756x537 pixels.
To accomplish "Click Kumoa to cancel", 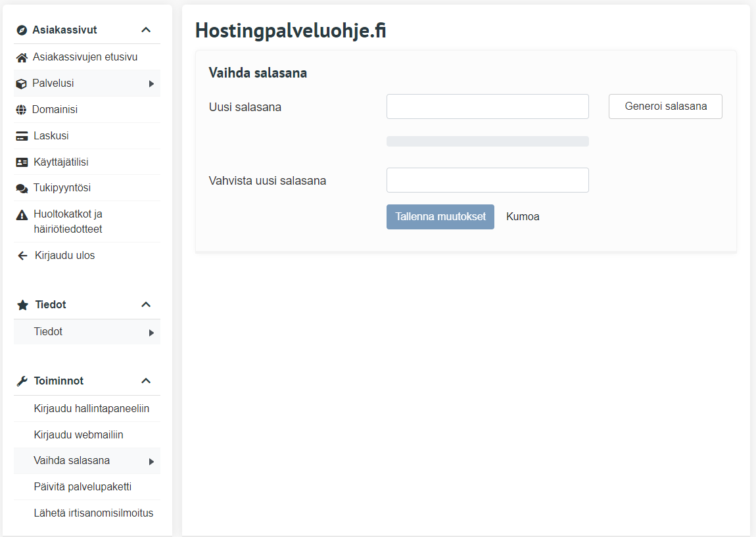I will pyautogui.click(x=523, y=217).
